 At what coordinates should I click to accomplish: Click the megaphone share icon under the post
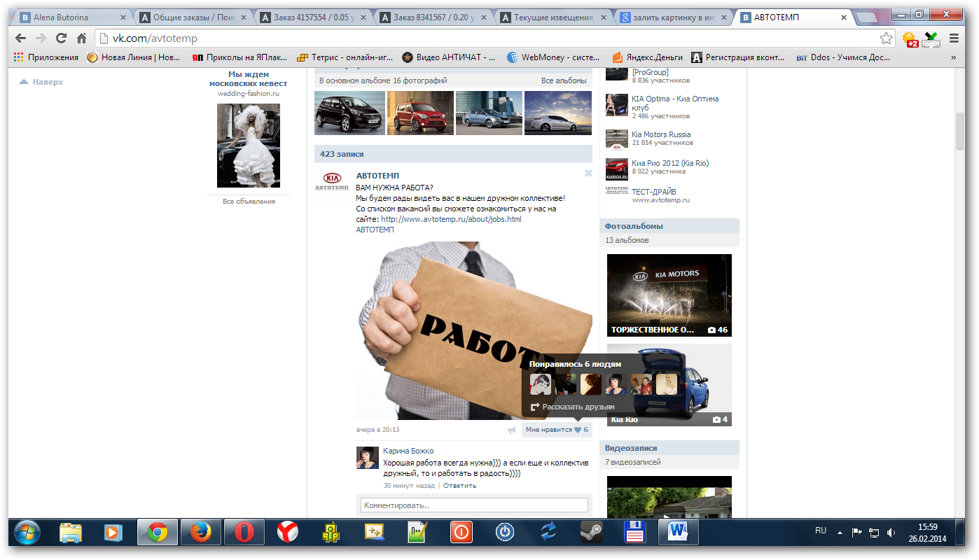tap(512, 430)
